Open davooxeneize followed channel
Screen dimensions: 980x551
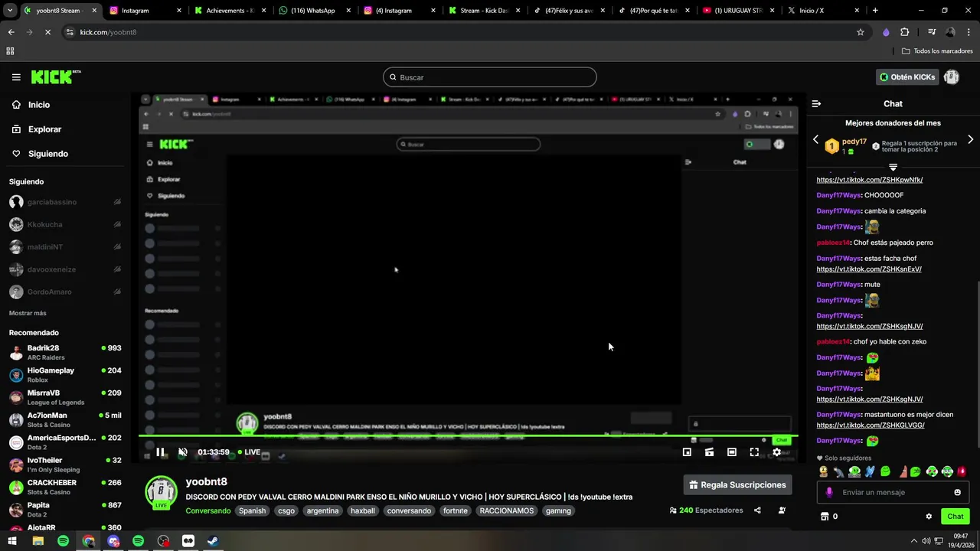click(x=65, y=269)
